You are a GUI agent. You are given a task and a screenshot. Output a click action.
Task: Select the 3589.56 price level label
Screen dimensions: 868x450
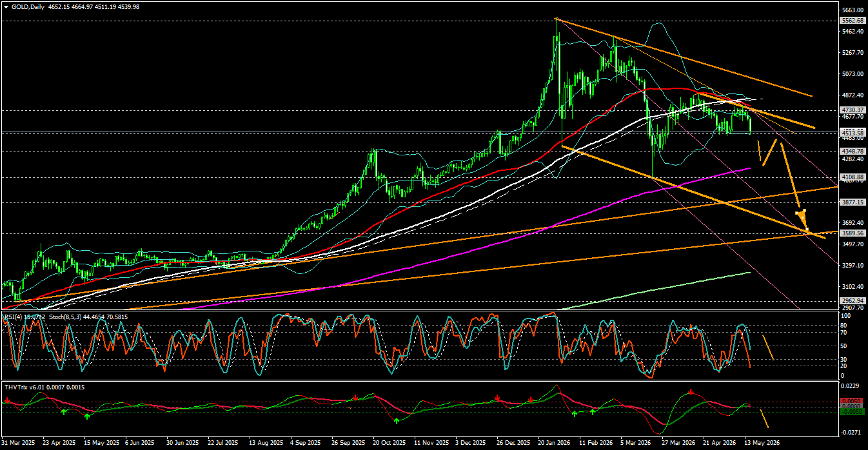pos(853,233)
